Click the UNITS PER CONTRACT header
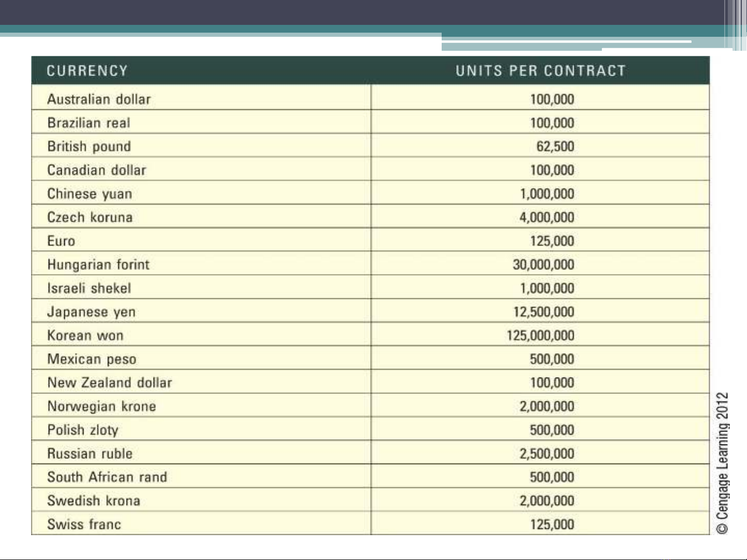 541,71
